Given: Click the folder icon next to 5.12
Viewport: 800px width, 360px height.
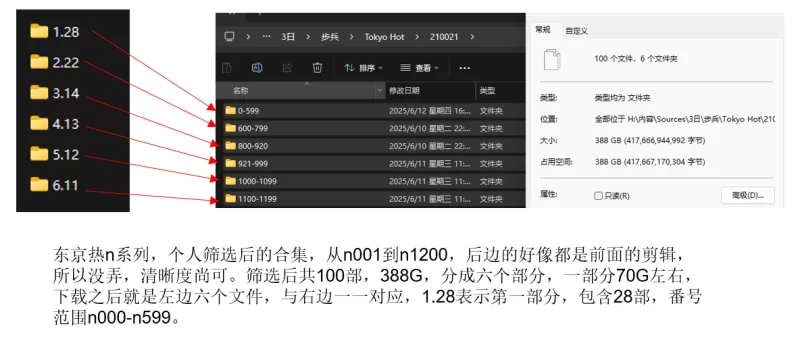Looking at the screenshot, I should [39, 154].
